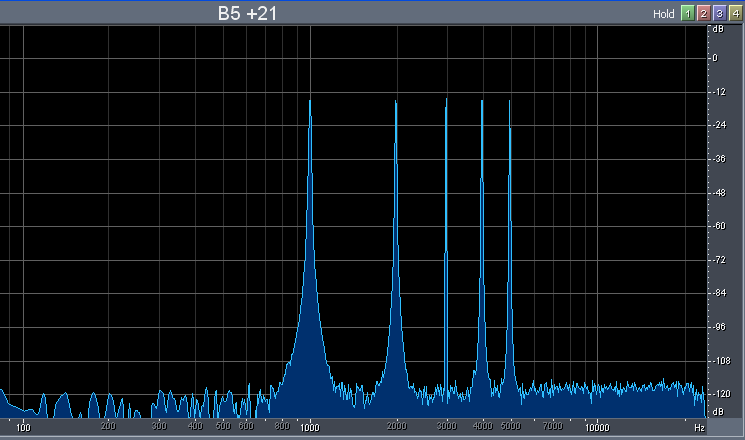
Task: Click the "300" frequency axis label
Action: (x=159, y=426)
